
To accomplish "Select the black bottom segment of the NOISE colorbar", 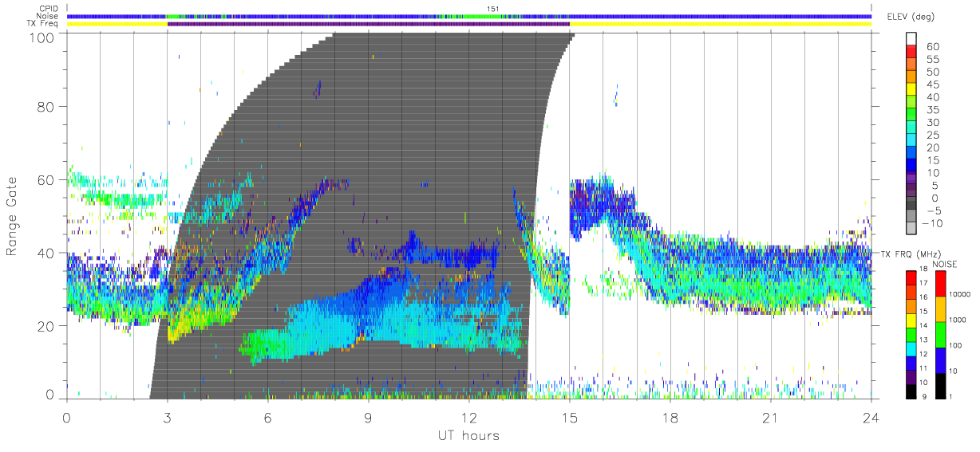I will point(939,386).
